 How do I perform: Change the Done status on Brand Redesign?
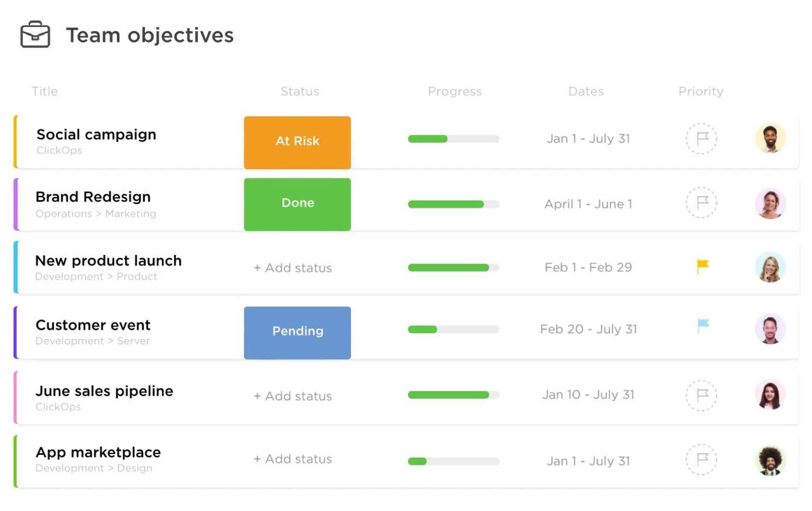coord(297,204)
